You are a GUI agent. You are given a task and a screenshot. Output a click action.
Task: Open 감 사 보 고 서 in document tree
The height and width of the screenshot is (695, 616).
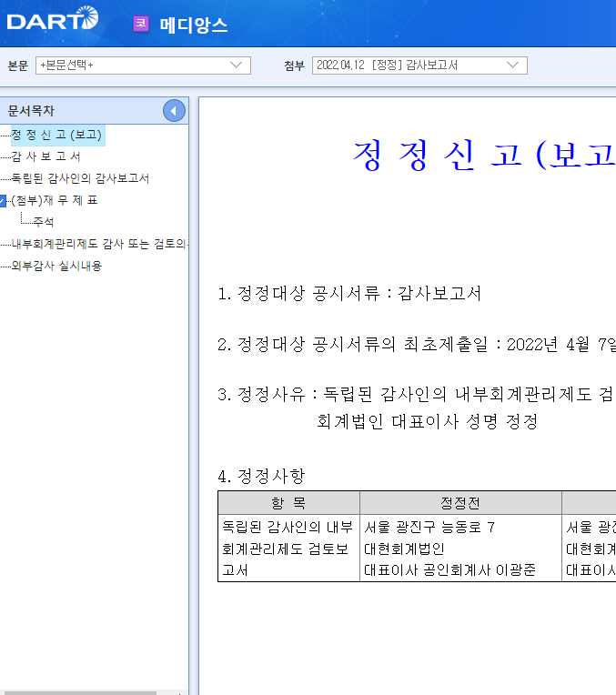(x=45, y=156)
